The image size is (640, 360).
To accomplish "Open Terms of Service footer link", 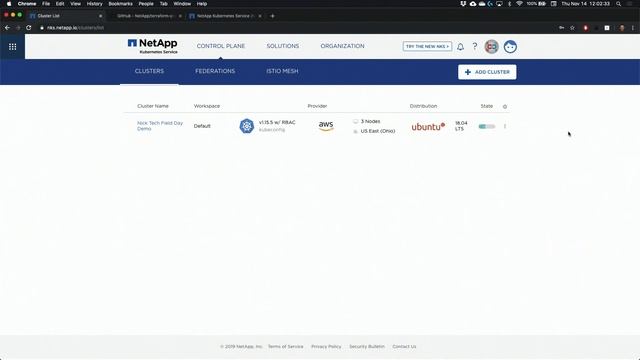I will 285,347.
